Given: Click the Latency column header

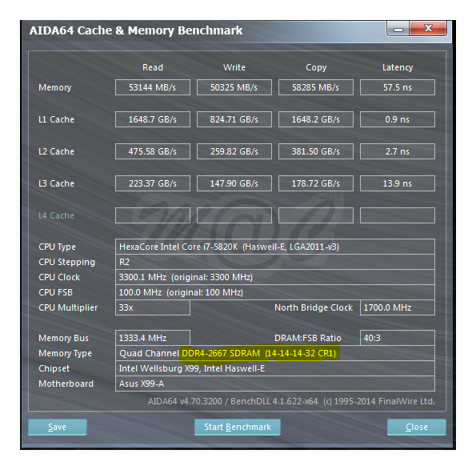Looking at the screenshot, I should click(398, 68).
